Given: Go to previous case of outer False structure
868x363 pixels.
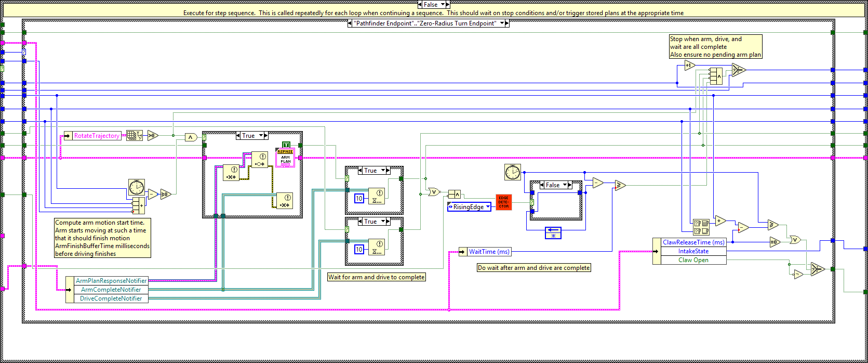Looking at the screenshot, I should 420,5.
